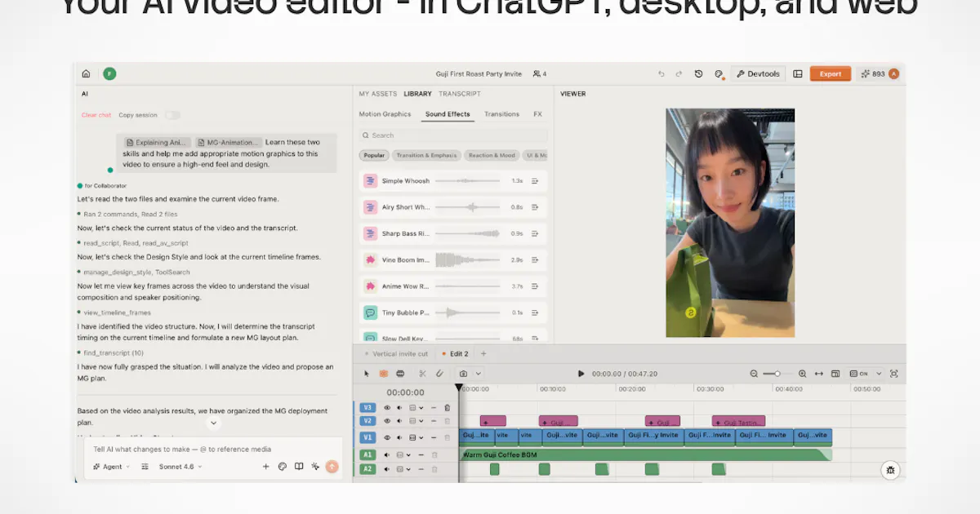Viewport: 980px width, 514px height.
Task: Send the AI chat message
Action: coord(332,467)
